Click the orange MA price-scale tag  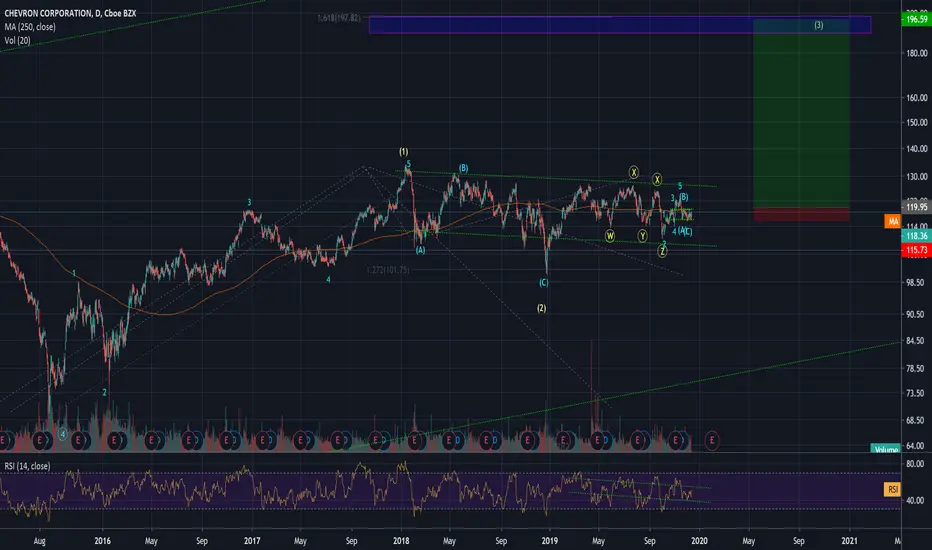click(x=893, y=221)
